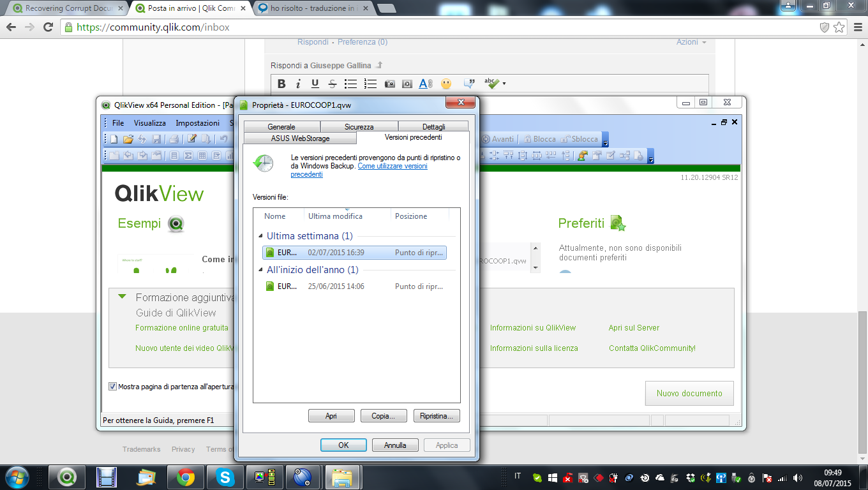
Task: Open the File menu in QlikView
Action: coord(118,122)
